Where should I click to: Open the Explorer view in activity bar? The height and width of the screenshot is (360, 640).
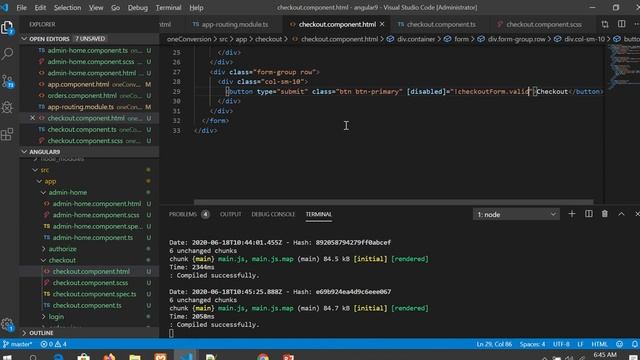(7, 28)
